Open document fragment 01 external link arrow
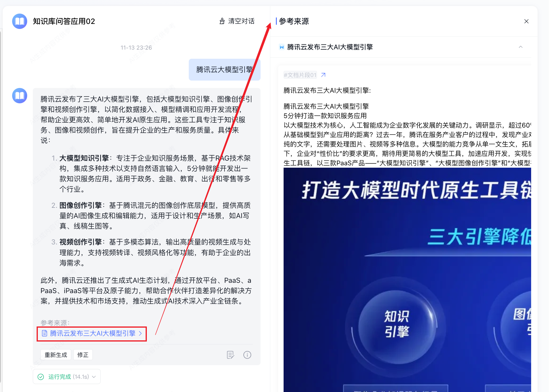553x392 pixels. point(323,75)
